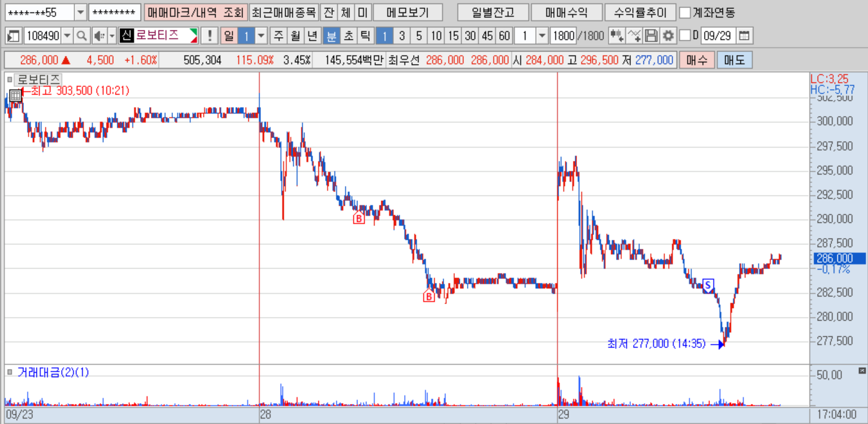The width and height of the screenshot is (868, 424).
Task: Open chart settings gear icon
Action: tap(668, 36)
